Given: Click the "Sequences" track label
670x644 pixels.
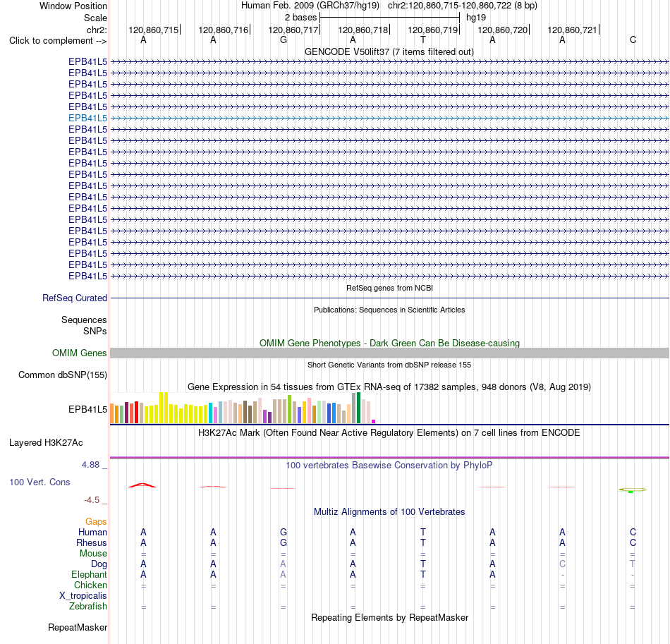Looking at the screenshot, I should pos(84,320).
